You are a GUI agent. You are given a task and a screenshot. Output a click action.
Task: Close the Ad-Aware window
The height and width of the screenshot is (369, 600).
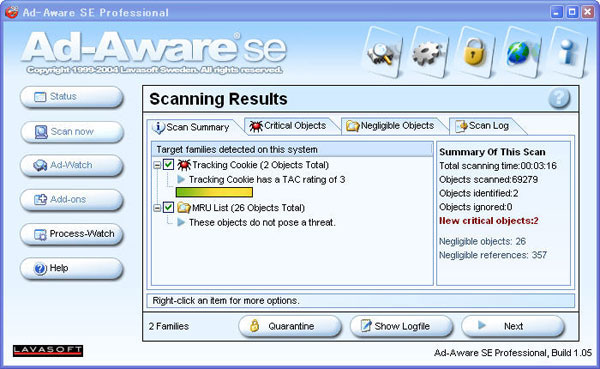click(x=588, y=12)
